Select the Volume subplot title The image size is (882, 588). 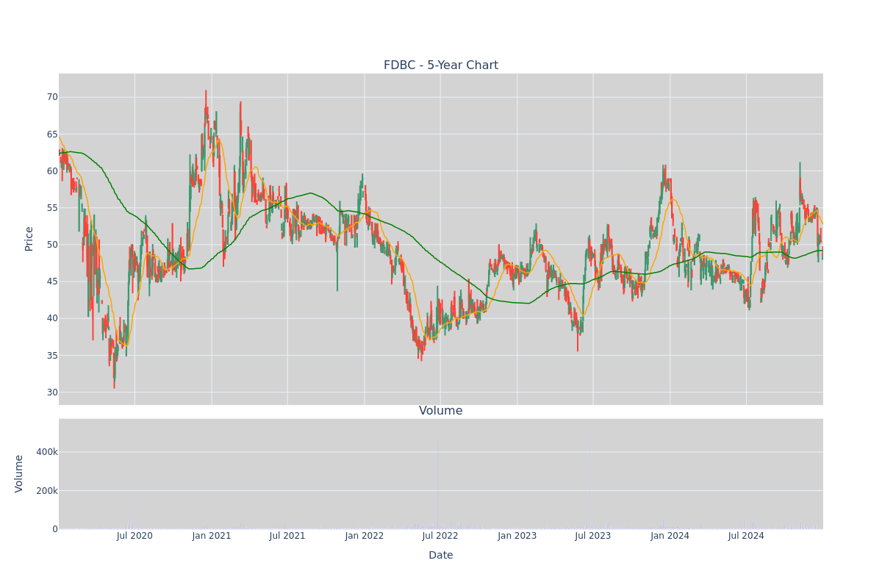point(441,411)
